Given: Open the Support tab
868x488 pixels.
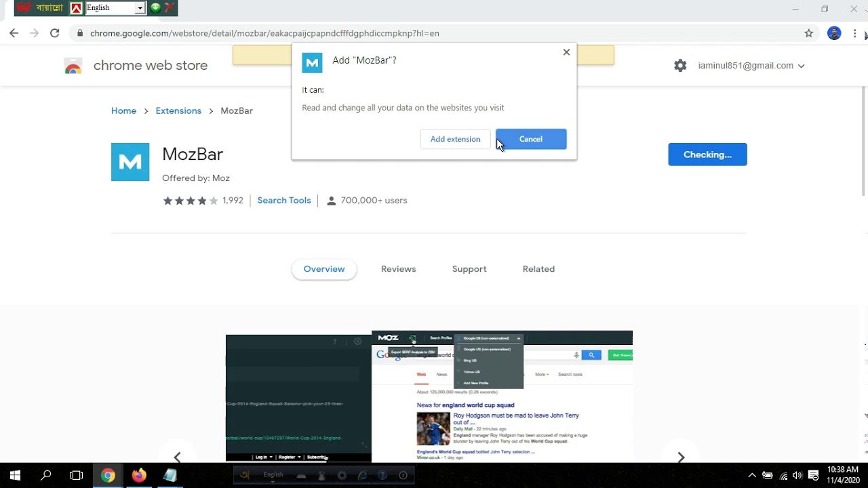Looking at the screenshot, I should (x=469, y=269).
